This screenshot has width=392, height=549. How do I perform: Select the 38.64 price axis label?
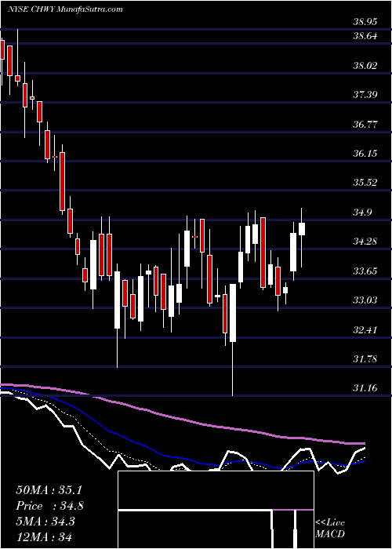[365, 36]
